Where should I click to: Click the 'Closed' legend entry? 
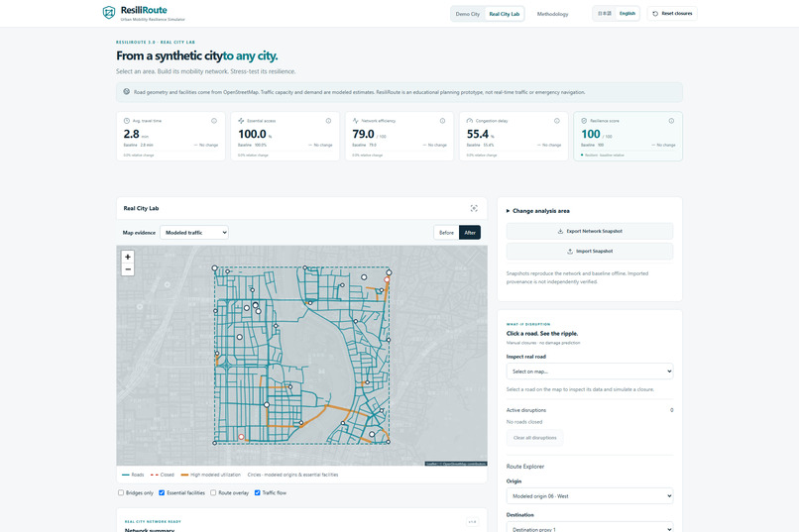[x=163, y=475]
